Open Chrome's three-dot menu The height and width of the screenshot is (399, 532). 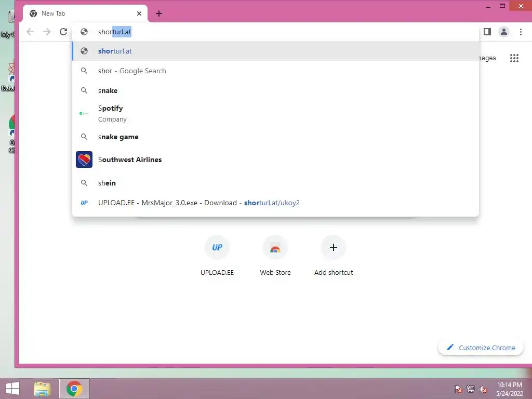[x=521, y=32]
